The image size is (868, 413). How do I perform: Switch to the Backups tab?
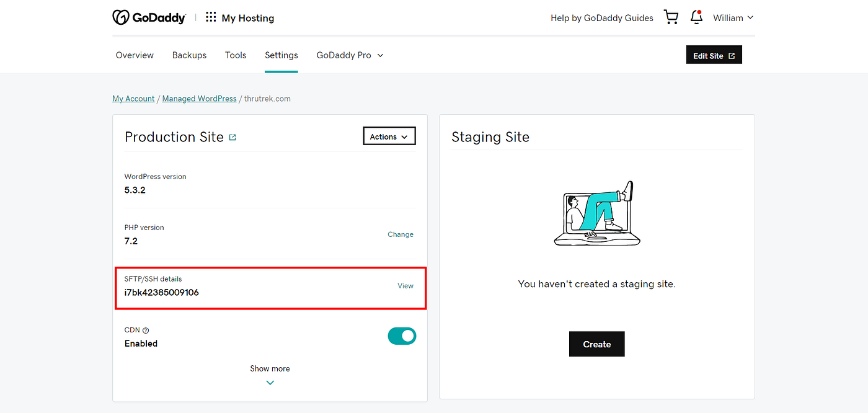[189, 55]
